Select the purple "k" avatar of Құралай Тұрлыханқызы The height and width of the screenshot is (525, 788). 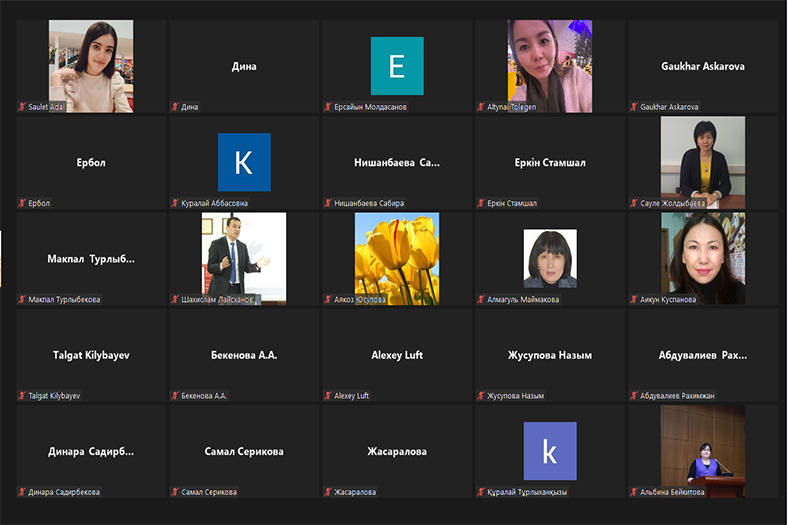(550, 451)
